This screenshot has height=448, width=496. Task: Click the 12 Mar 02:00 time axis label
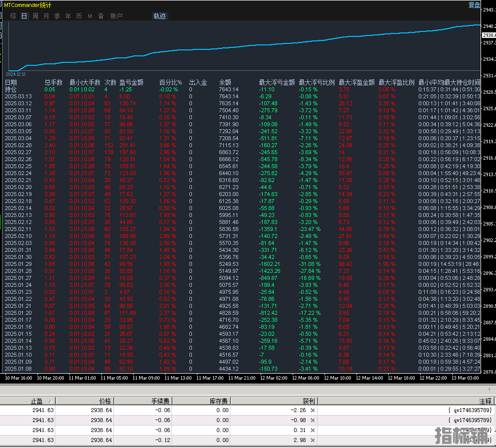(x=274, y=378)
